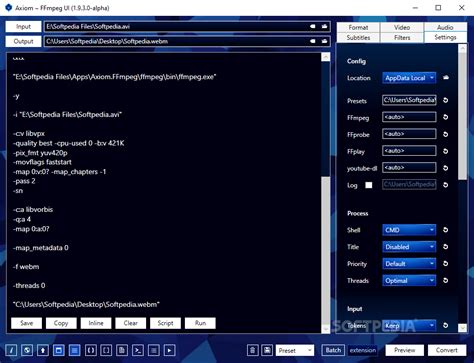Click the settings panel scroll down arrow
Image resolution: width=474 pixels, height=363 pixels.
coord(462,328)
